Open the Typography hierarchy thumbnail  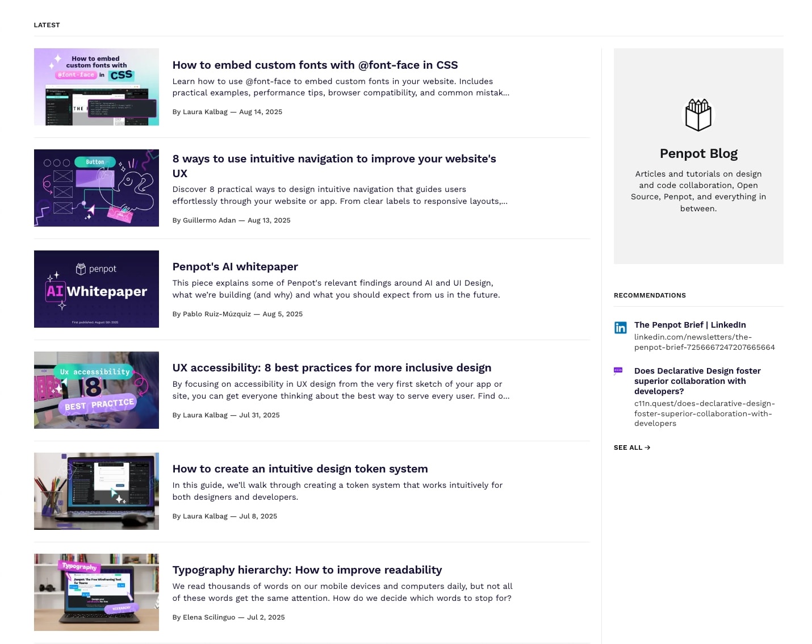97,592
